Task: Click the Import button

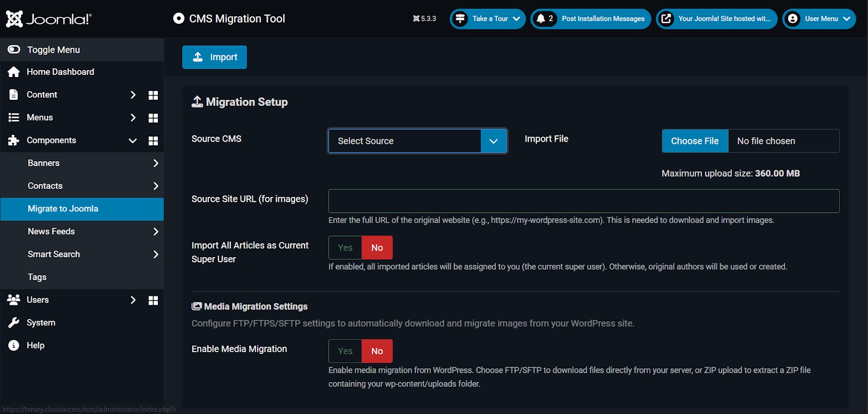Action: point(214,58)
